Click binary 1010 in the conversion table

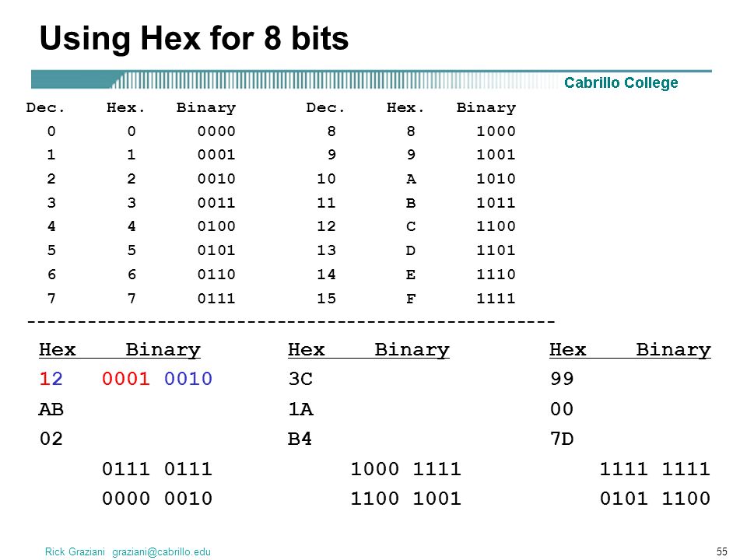click(x=496, y=179)
